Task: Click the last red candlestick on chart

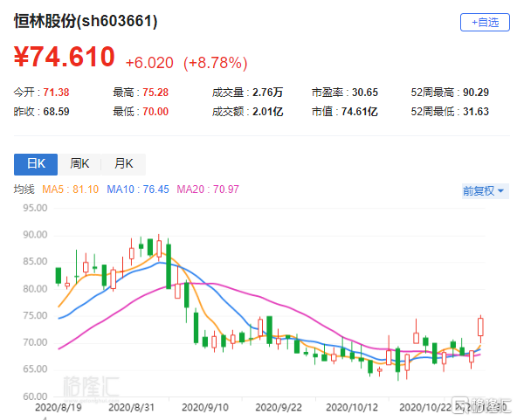Action: [x=480, y=327]
